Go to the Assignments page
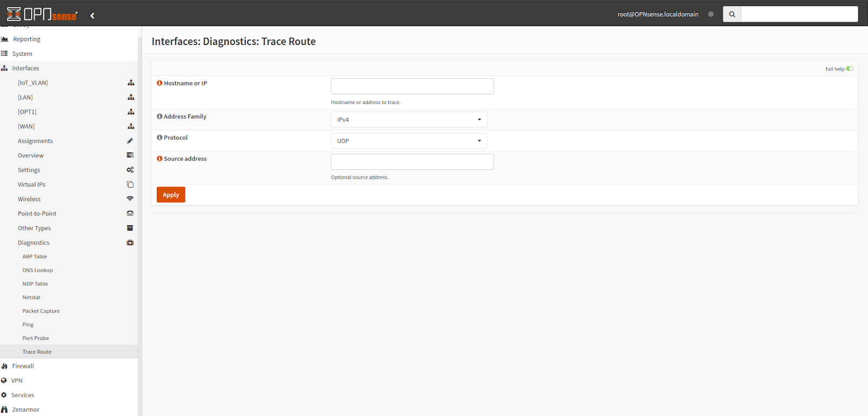The width and height of the screenshot is (868, 416). (x=35, y=141)
